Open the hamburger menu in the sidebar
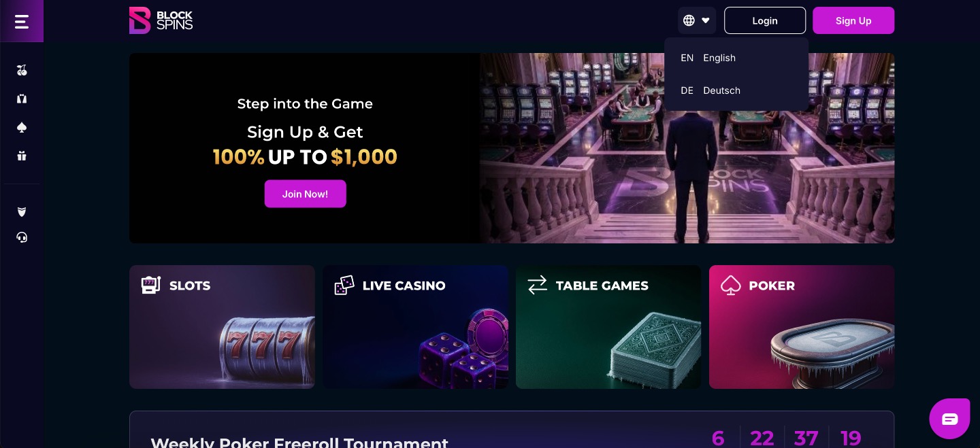 (22, 22)
